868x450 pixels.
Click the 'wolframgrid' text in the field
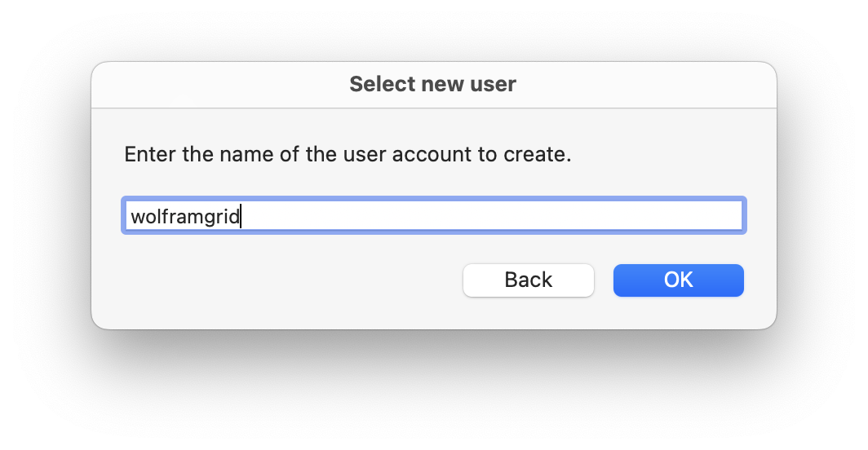(x=184, y=217)
